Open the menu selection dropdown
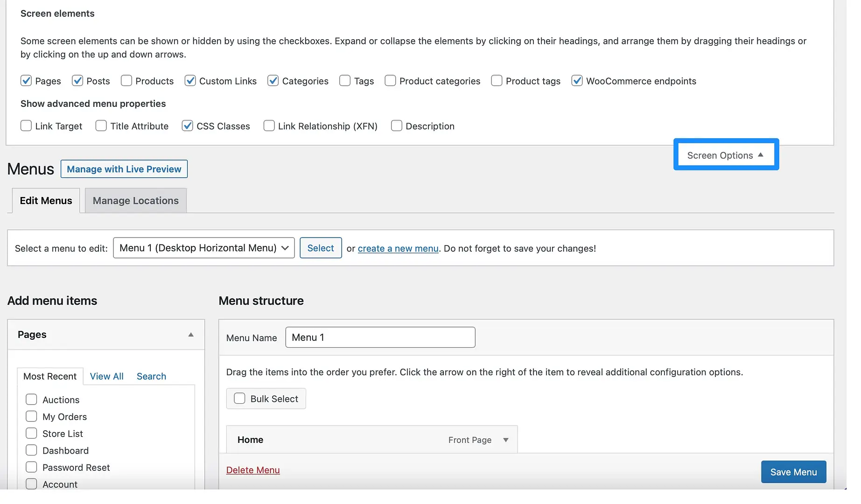Screen dimensions: 861x504 pyautogui.click(x=203, y=248)
